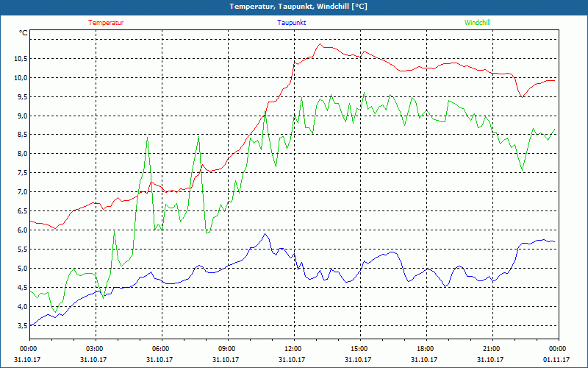This screenshot has width=588, height=368.
Task: Click the 15:00 time axis label
Action: click(360, 349)
